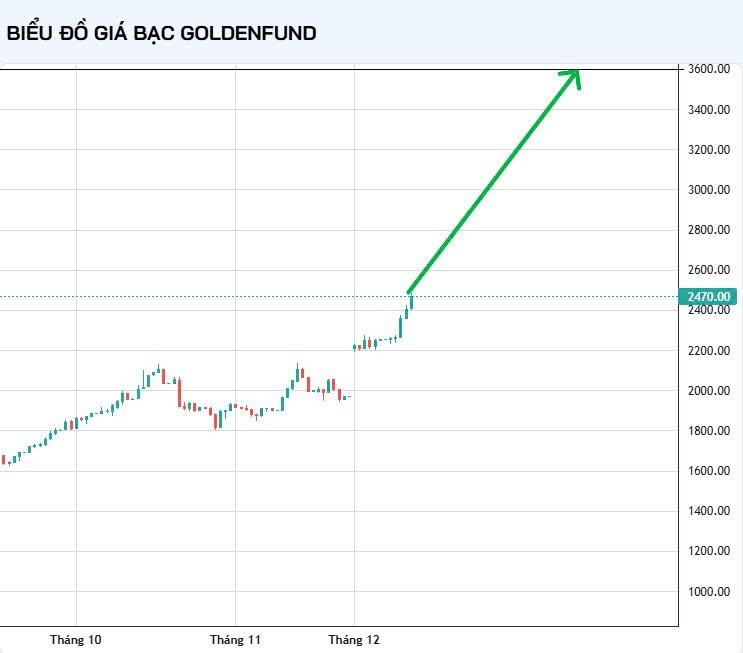Click the 2200.00 price axis label
Screen dimensions: 743x653
tap(709, 350)
